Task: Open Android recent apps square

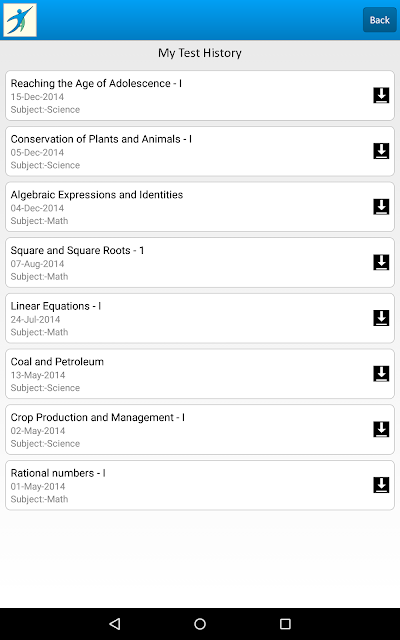Action: coord(285,623)
